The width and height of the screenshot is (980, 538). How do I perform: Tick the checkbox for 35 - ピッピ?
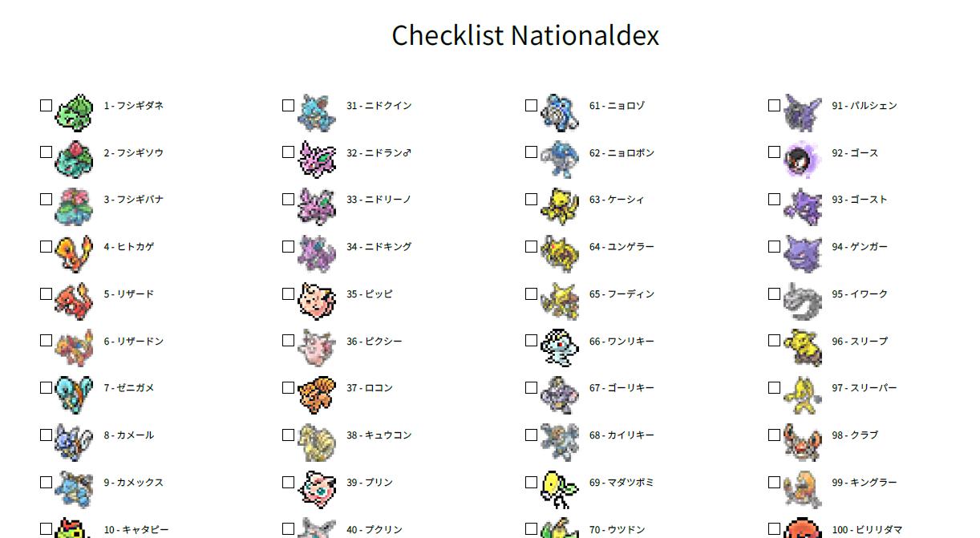[289, 293]
